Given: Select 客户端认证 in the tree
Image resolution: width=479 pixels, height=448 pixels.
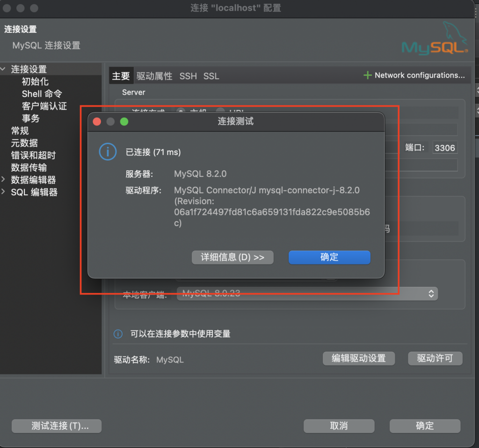Looking at the screenshot, I should [x=44, y=106].
